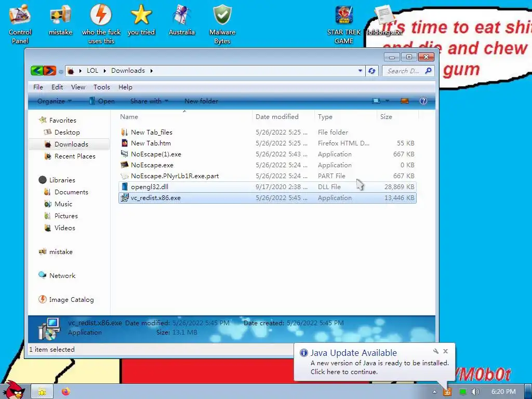
Task: Change view with the view icon
Action: (x=376, y=101)
